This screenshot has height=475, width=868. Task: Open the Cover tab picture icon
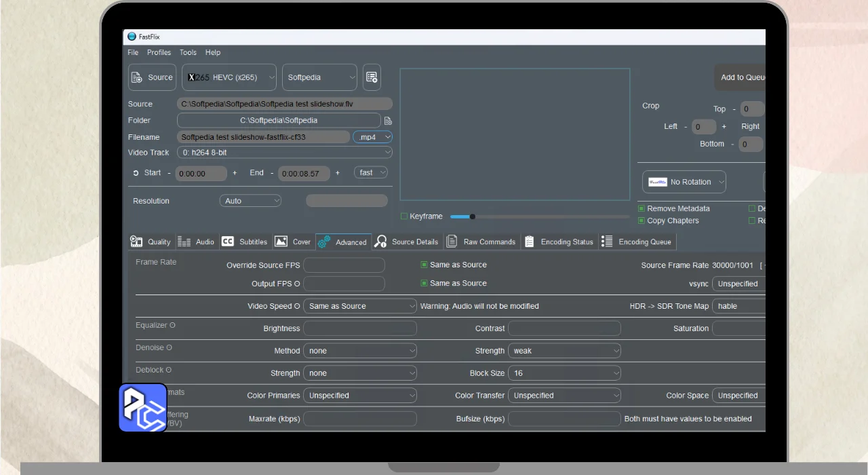pos(281,242)
